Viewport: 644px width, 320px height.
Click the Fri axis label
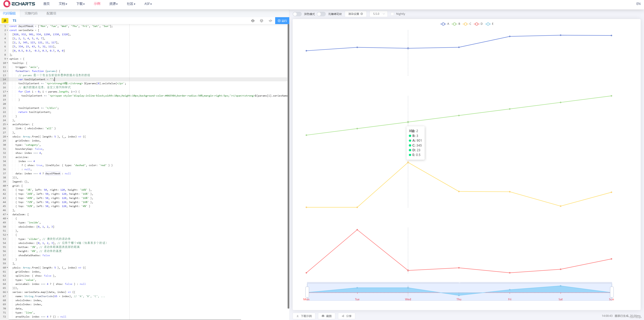(x=509, y=299)
